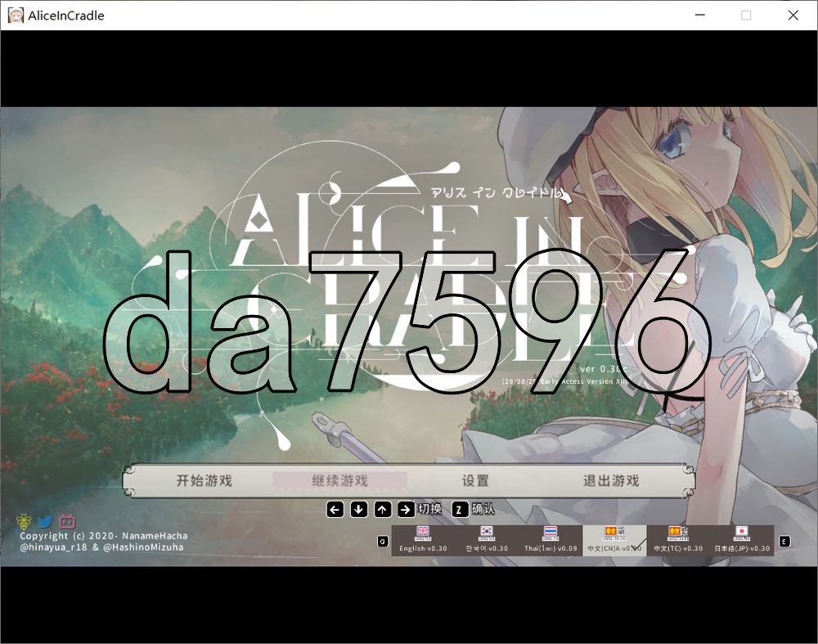Click the right arrow key icon
This screenshot has height=644, width=818.
pyautogui.click(x=406, y=509)
